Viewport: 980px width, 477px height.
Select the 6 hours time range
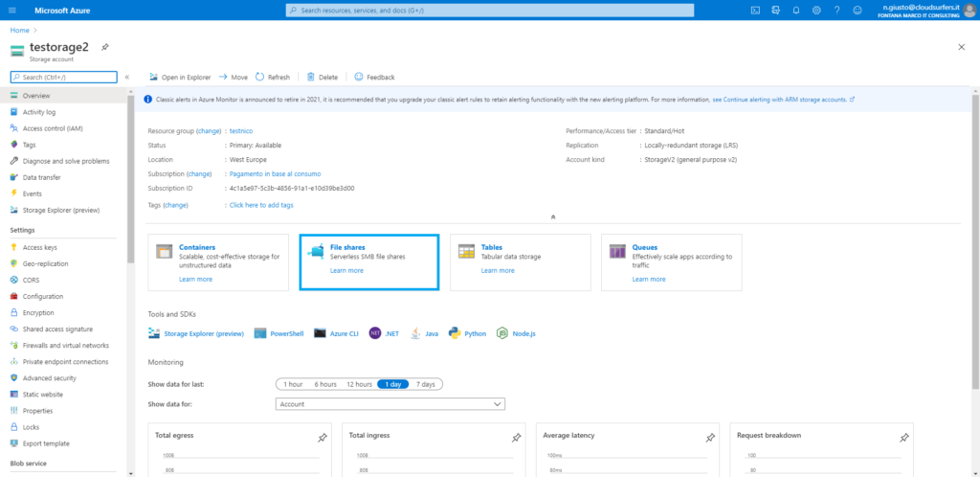[325, 384]
